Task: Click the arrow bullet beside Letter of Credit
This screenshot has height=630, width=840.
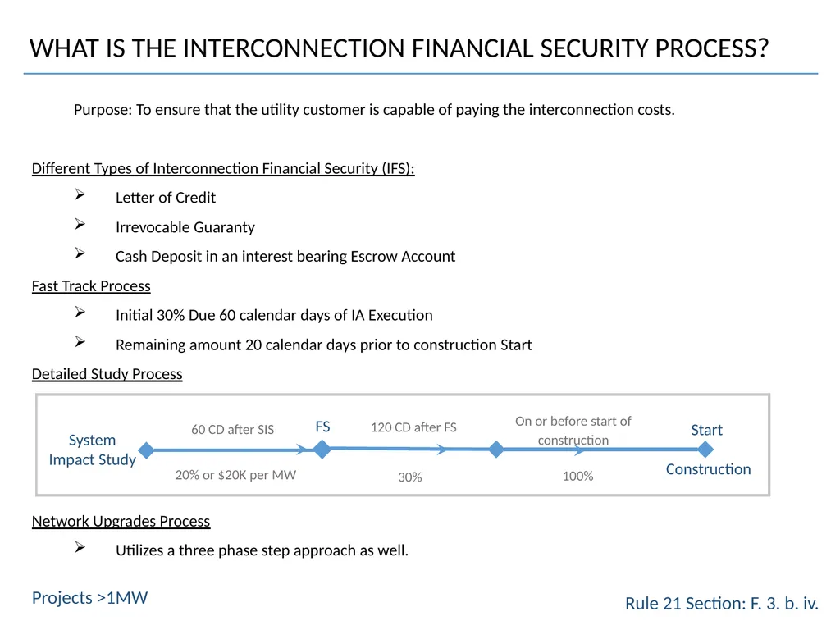Action: click(x=80, y=195)
